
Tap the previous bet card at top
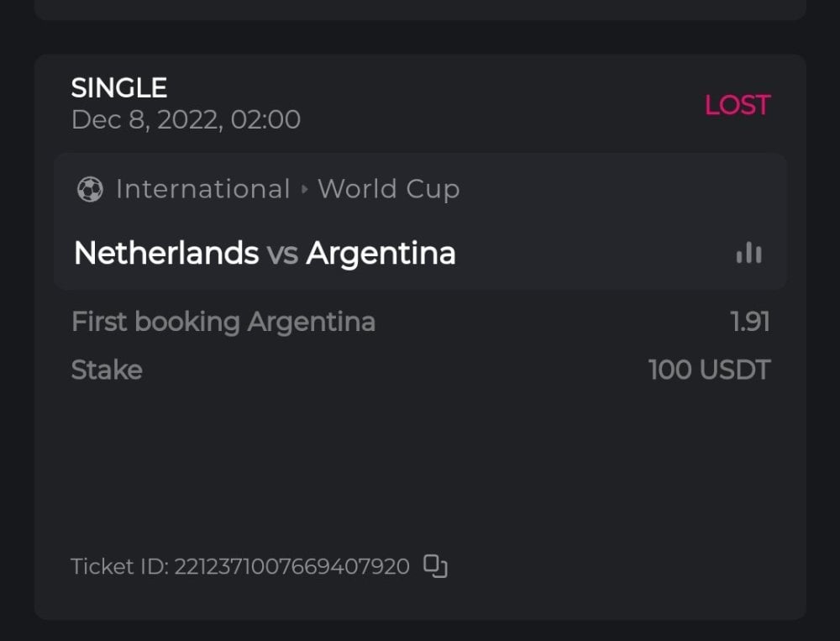tap(420, 8)
